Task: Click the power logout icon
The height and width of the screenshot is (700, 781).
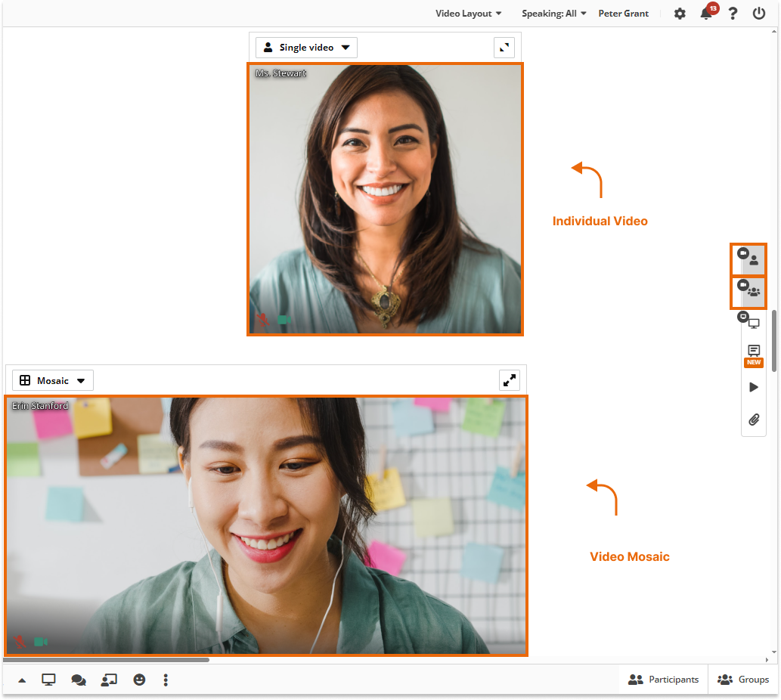Action: tap(758, 14)
